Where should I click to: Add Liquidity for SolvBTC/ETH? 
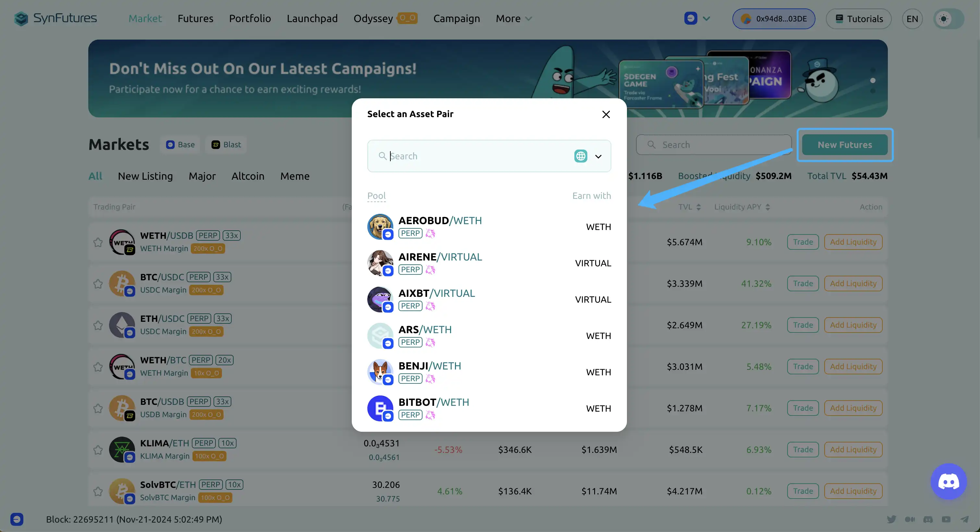pos(853,491)
